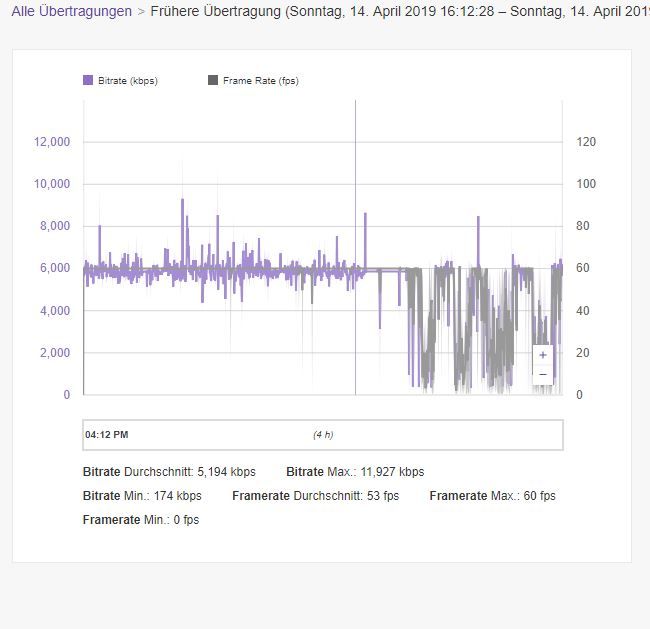Click the 4,000 bitrate axis label
650x629 pixels.
click(x=55, y=311)
